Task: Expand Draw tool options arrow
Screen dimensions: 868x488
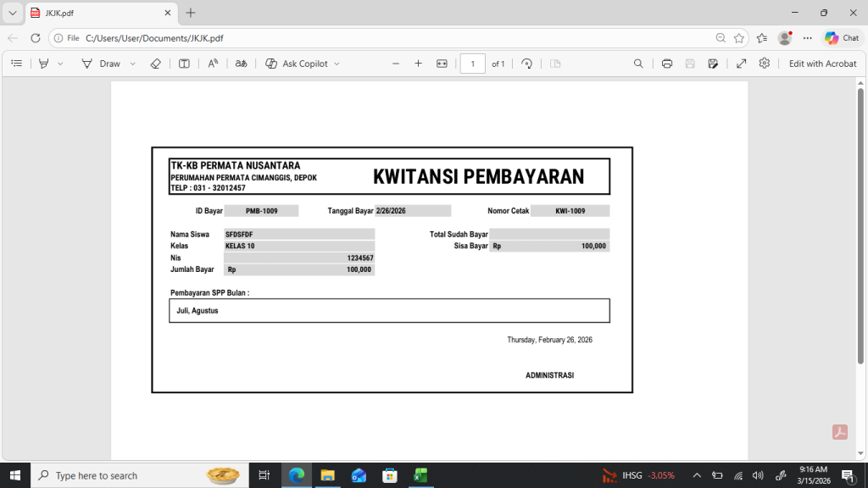Action: [x=133, y=64]
